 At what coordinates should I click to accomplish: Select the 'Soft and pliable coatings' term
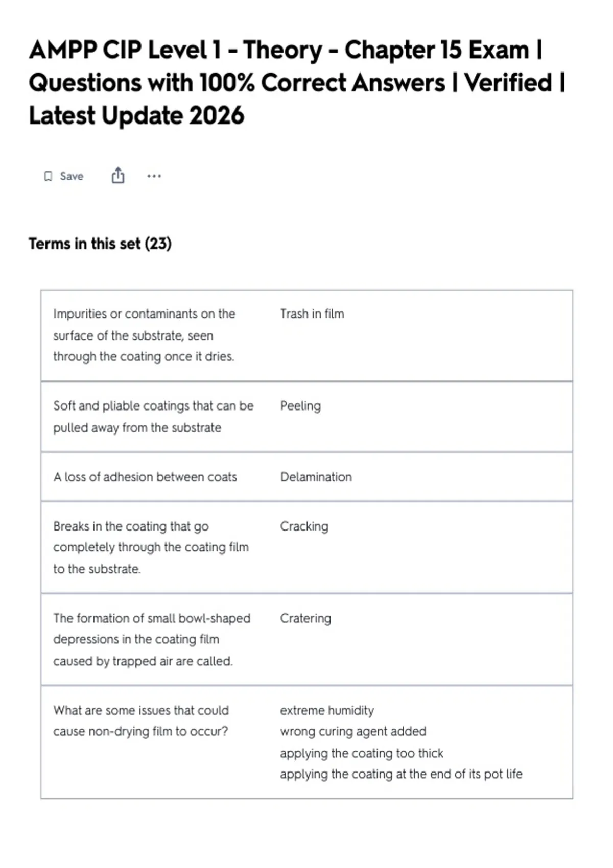coord(153,417)
